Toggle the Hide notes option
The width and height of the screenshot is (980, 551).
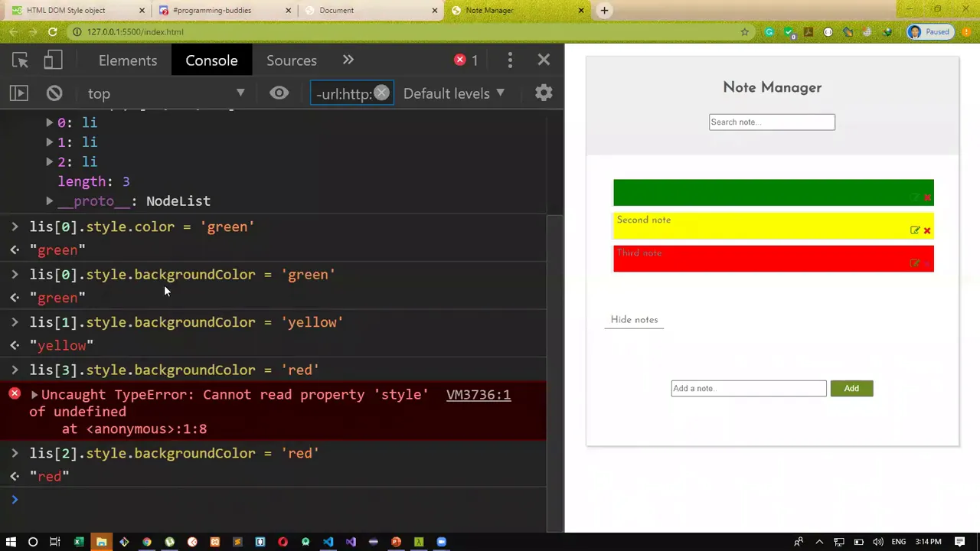coord(634,320)
